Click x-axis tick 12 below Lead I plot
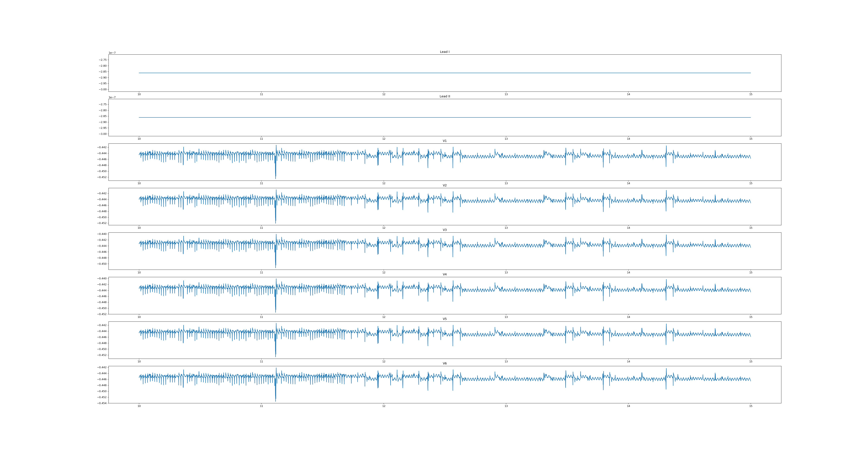The width and height of the screenshot is (868, 453). [384, 94]
